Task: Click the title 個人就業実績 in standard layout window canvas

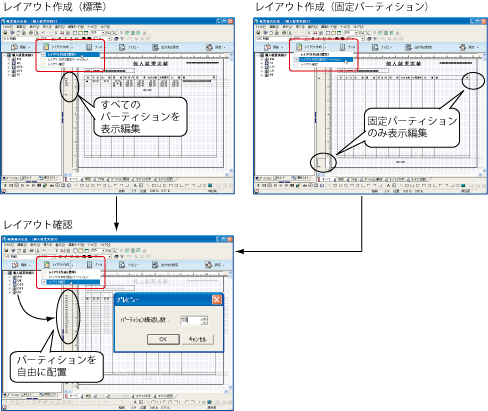Action: pos(150,63)
